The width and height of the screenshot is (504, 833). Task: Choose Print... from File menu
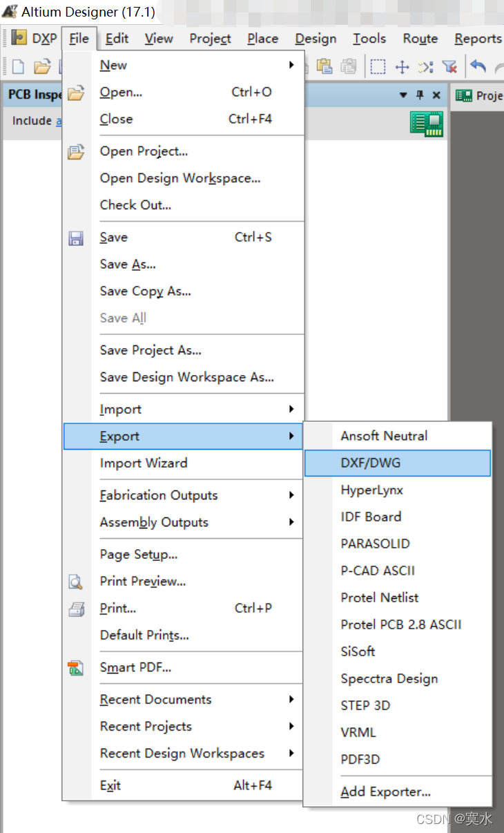click(184, 609)
